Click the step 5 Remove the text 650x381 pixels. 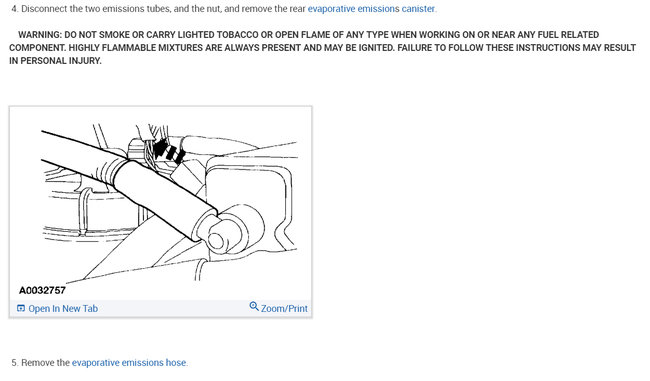click(45, 363)
